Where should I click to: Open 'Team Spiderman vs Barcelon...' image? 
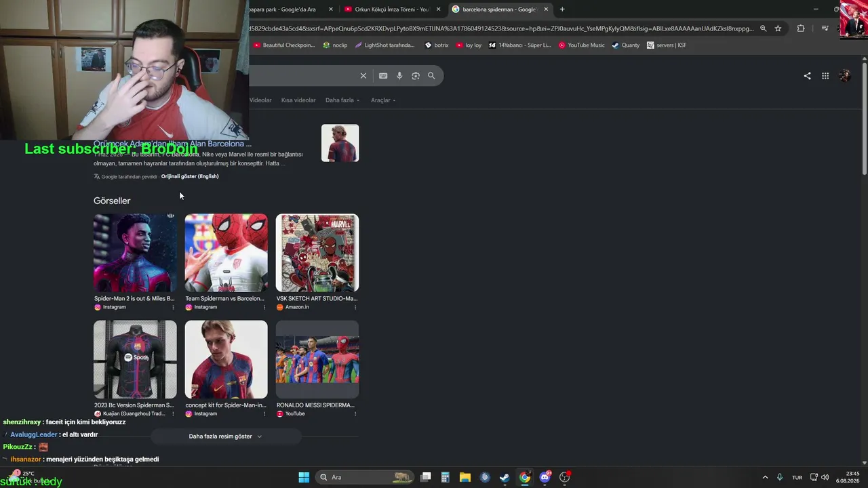tap(226, 253)
